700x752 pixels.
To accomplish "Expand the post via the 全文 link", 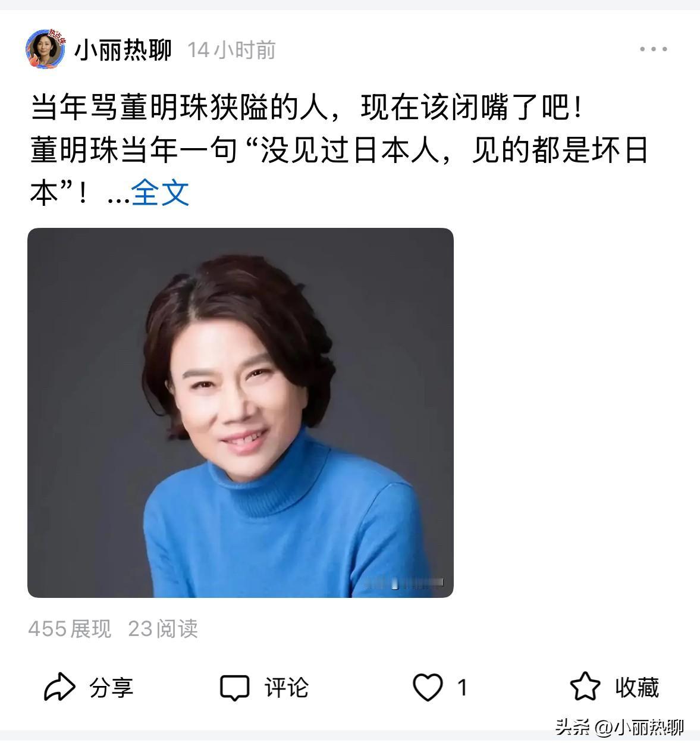I will click(x=160, y=193).
